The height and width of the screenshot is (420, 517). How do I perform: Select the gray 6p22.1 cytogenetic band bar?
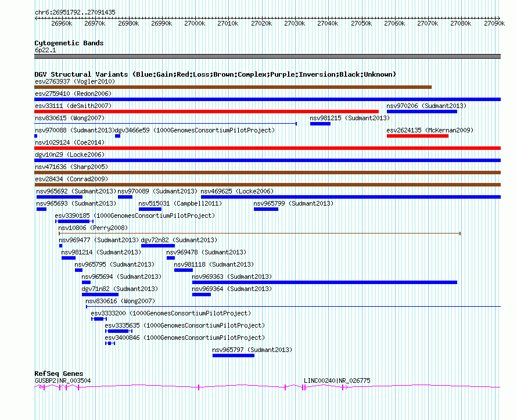point(267,56)
